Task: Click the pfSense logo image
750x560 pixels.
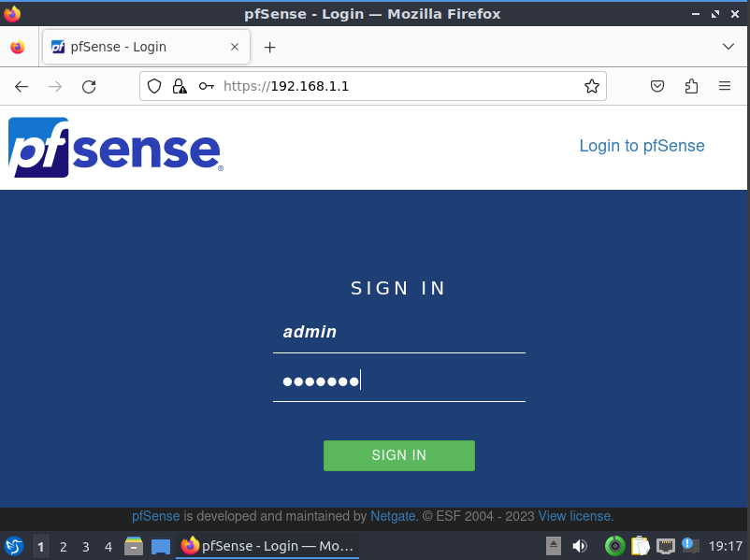Action: (x=115, y=148)
